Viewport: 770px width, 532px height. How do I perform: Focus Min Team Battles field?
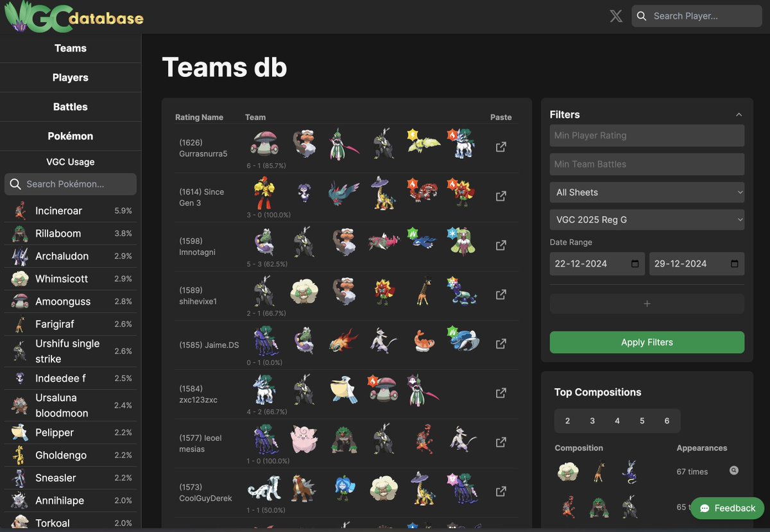(647, 164)
